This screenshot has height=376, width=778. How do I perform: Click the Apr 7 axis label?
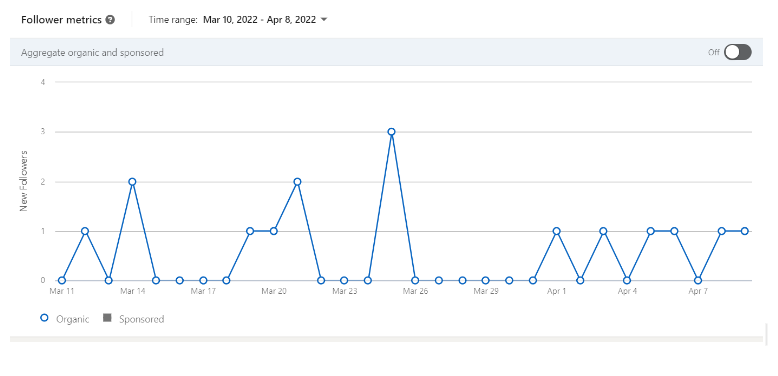(x=698, y=291)
